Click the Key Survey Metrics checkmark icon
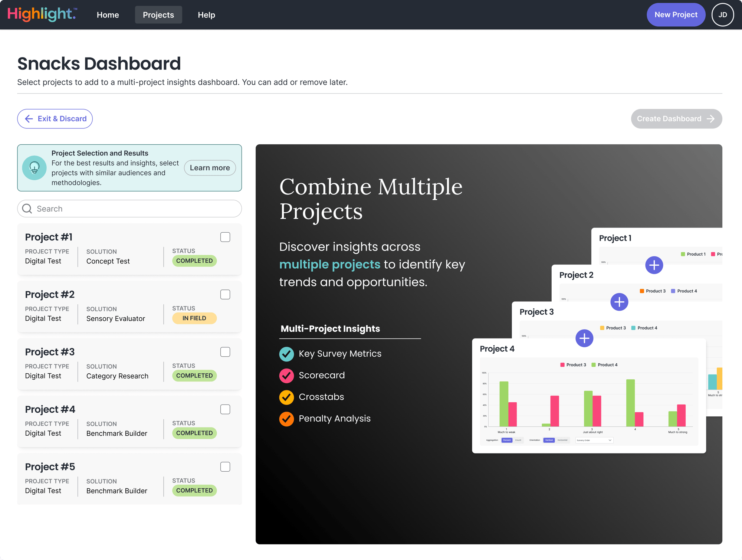742x560 pixels. 286,354
